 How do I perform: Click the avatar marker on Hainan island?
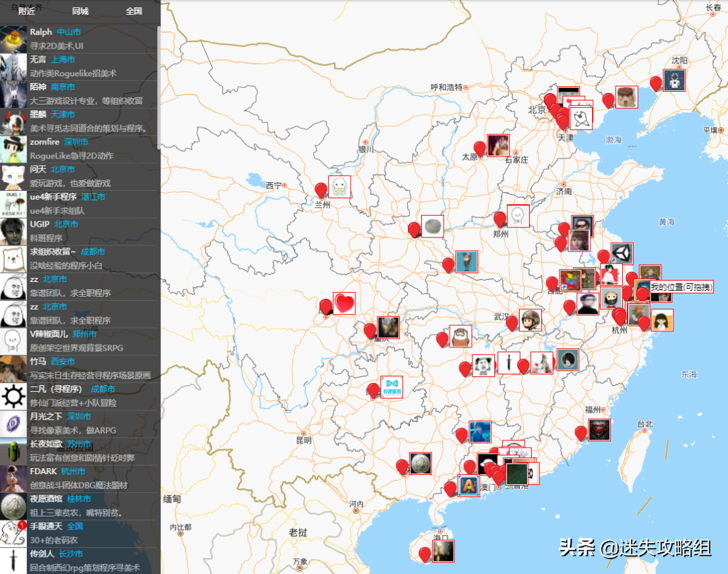[x=443, y=551]
